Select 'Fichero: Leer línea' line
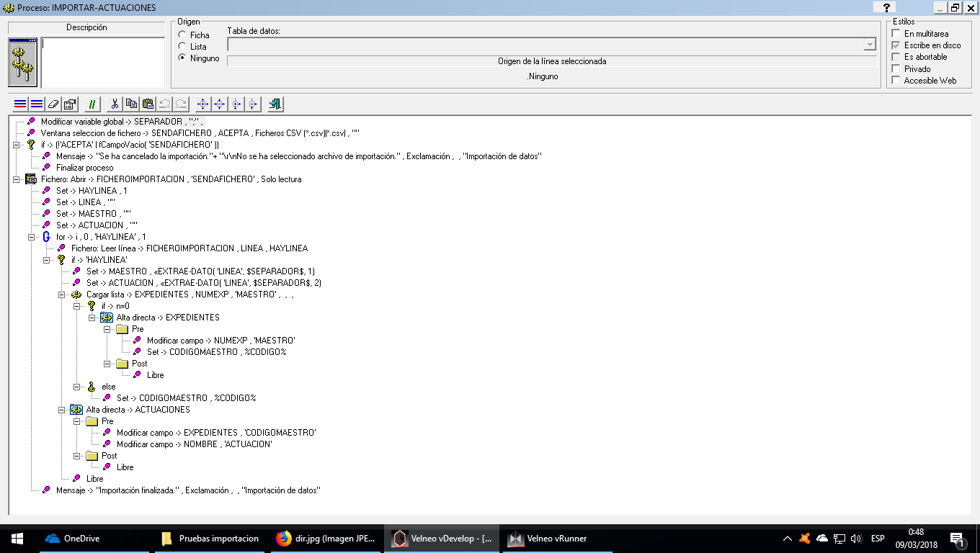980x553 pixels. point(190,248)
